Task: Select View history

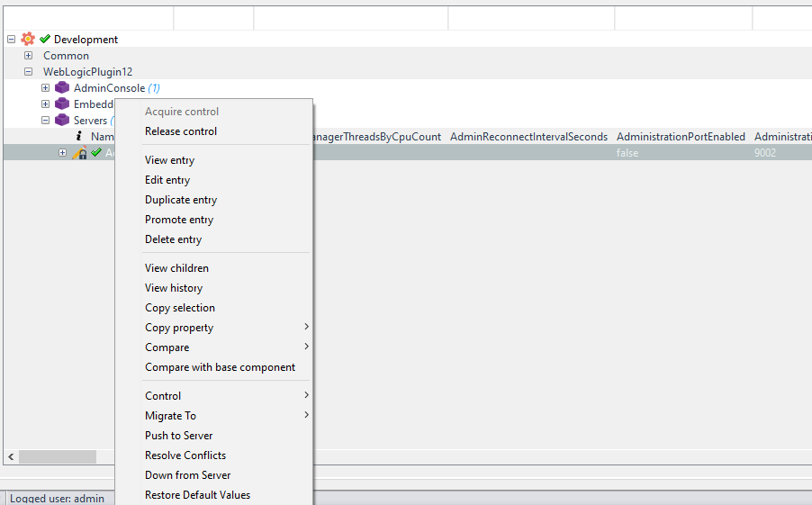Action: click(x=214, y=287)
